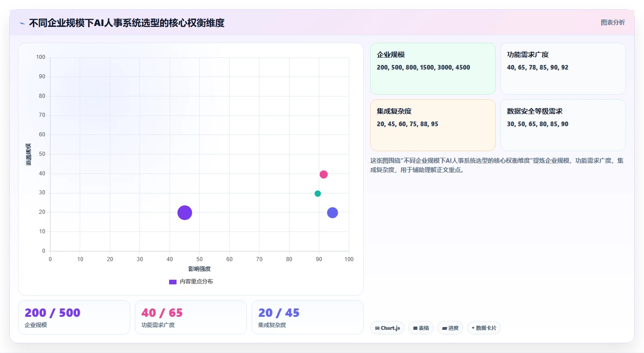Screen dimensions: 644x353
Task: Click the lightning icon beside the title
Action: pyautogui.click(x=22, y=23)
